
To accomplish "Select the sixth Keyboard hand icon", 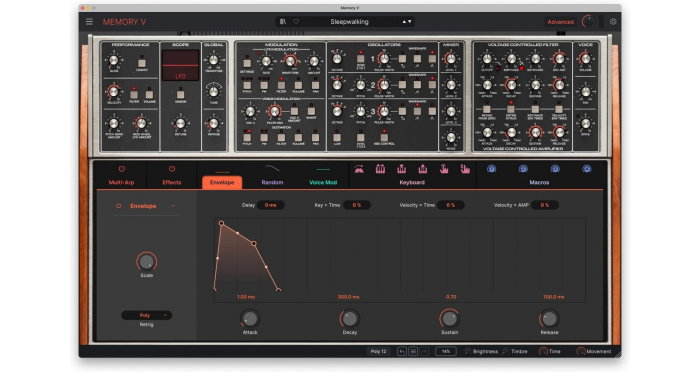I will [x=465, y=169].
